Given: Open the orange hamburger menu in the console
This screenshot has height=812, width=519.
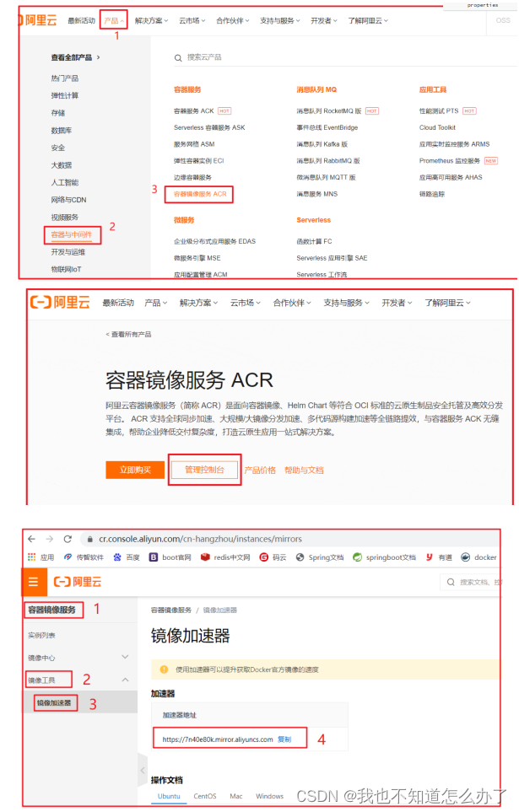Looking at the screenshot, I should [34, 582].
